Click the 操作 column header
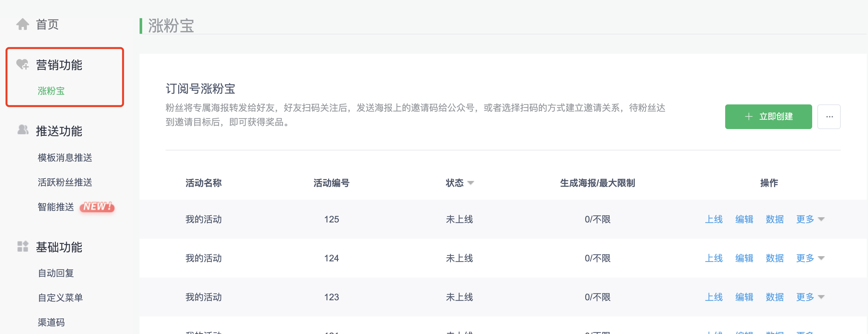 coord(769,183)
